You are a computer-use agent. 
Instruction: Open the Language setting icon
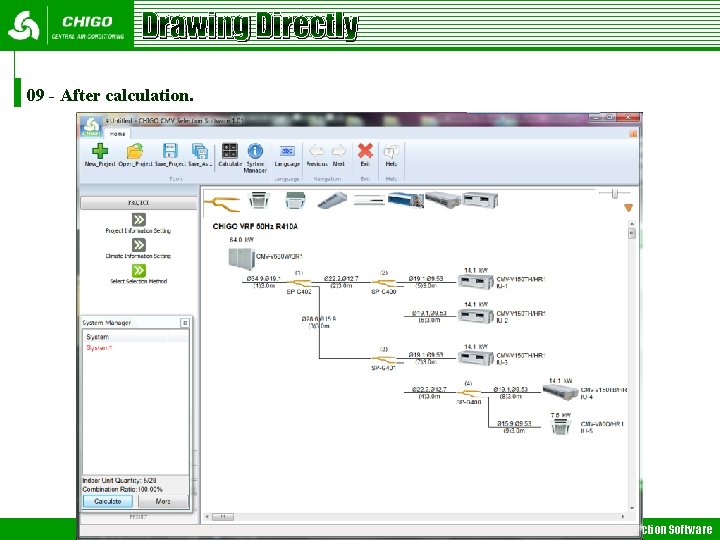287,151
